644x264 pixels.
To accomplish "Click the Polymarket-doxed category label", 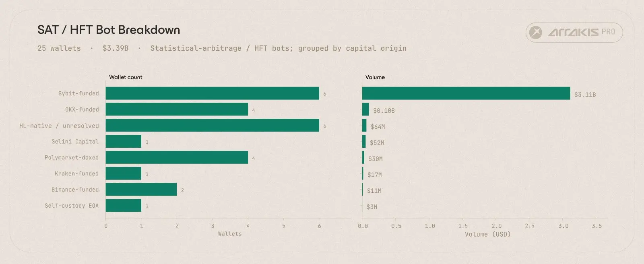I will click(x=72, y=158).
